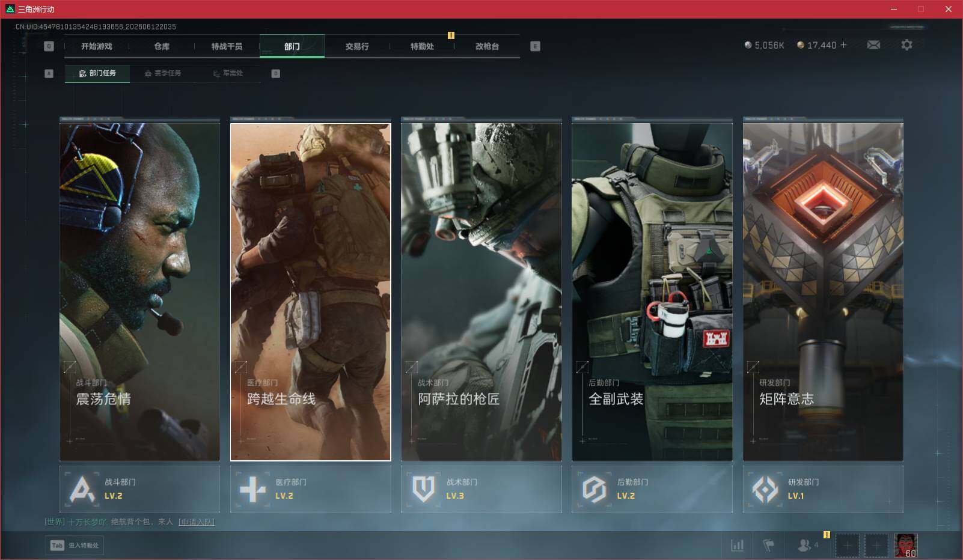Image resolution: width=963 pixels, height=560 pixels.
Task: Open the 特战干员 tab
Action: (x=227, y=46)
